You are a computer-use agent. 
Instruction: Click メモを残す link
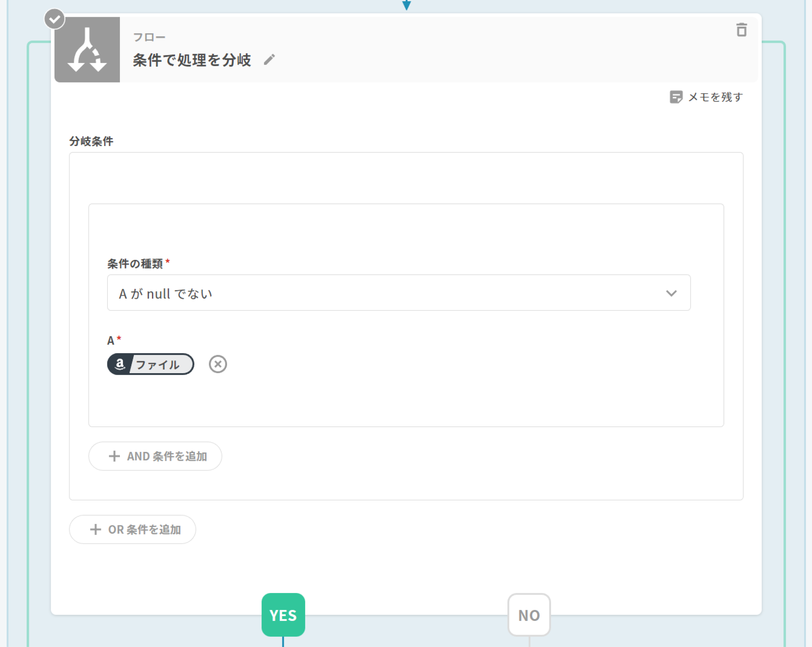click(x=715, y=97)
